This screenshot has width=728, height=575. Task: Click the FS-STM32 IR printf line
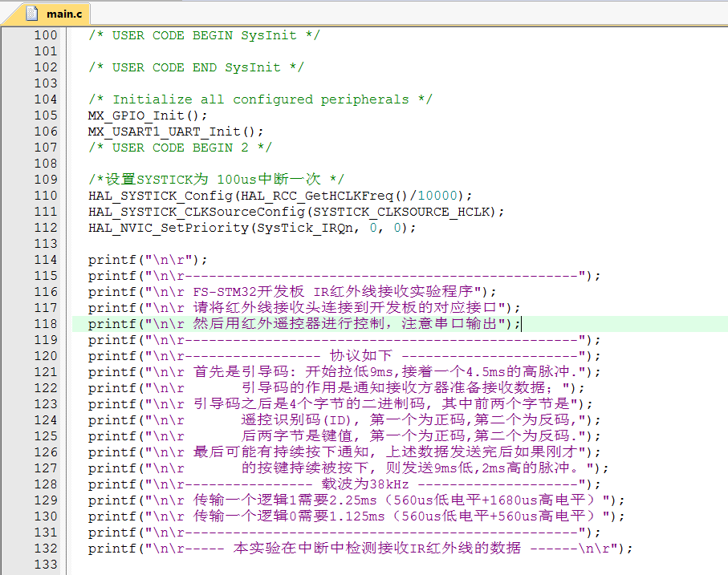(292, 292)
